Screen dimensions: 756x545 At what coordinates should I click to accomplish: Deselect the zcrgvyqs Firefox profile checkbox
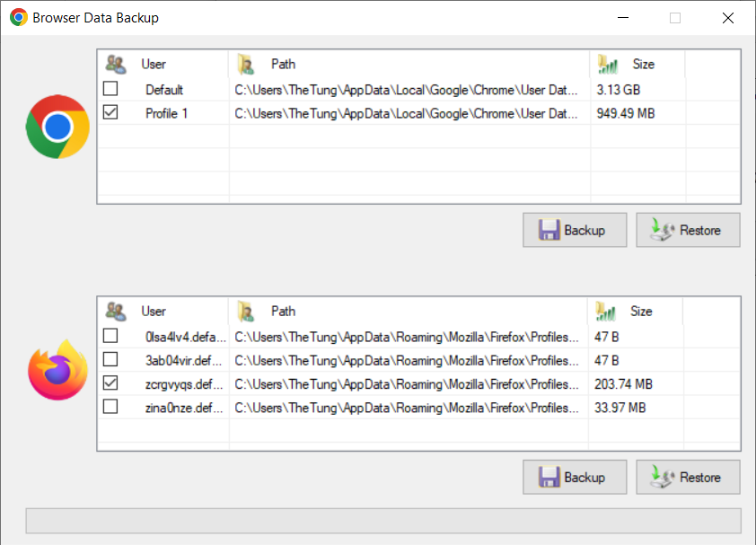click(110, 383)
